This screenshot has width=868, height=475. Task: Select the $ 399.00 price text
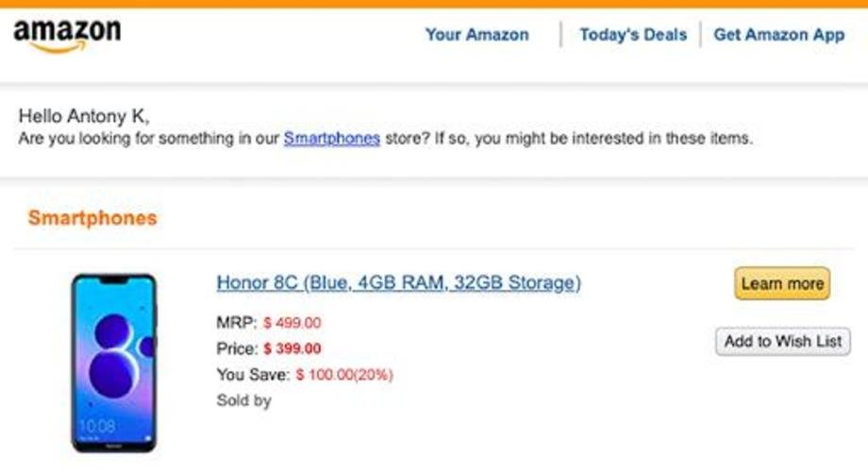(x=292, y=348)
